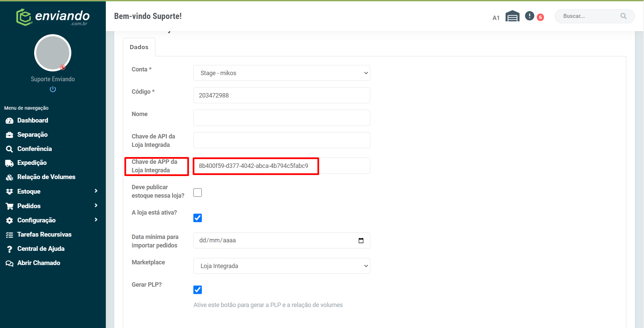
Task: Click the Nome input field
Action: point(282,118)
